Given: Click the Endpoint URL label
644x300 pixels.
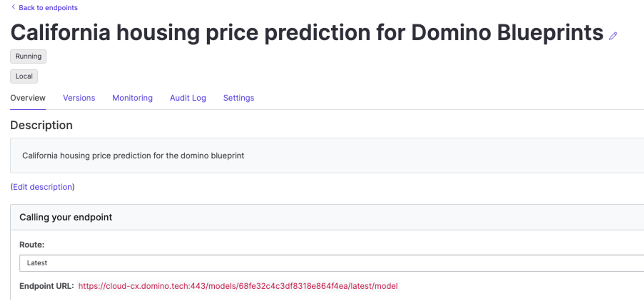Looking at the screenshot, I should coord(47,286).
